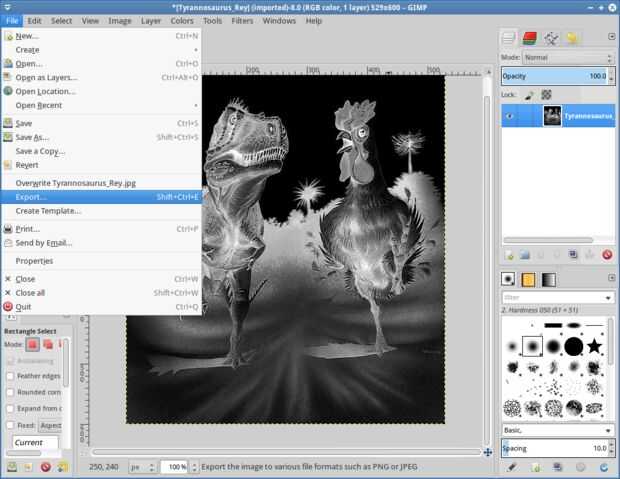
Task: Click Save a Copy menu entry
Action: [x=101, y=151]
